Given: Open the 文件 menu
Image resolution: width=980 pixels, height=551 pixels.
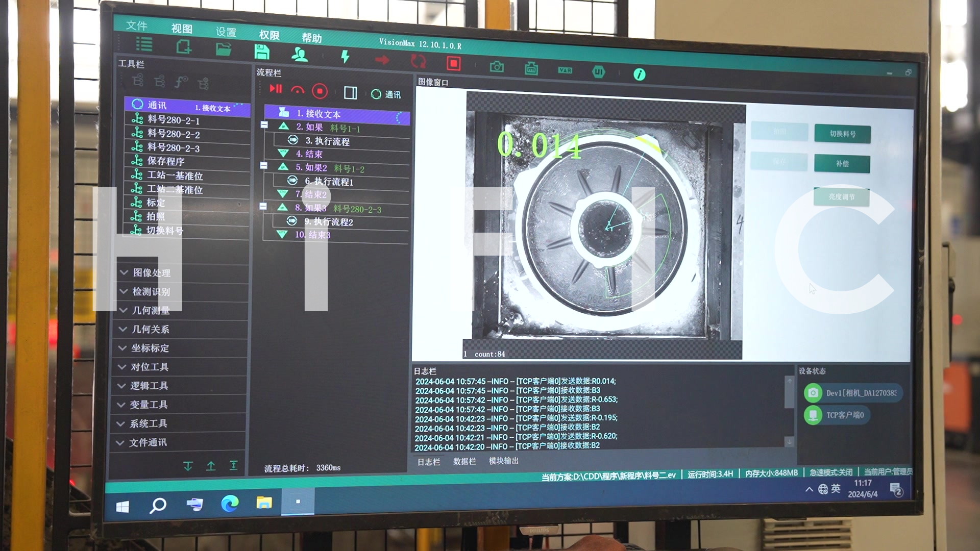Looking at the screenshot, I should point(137,26).
